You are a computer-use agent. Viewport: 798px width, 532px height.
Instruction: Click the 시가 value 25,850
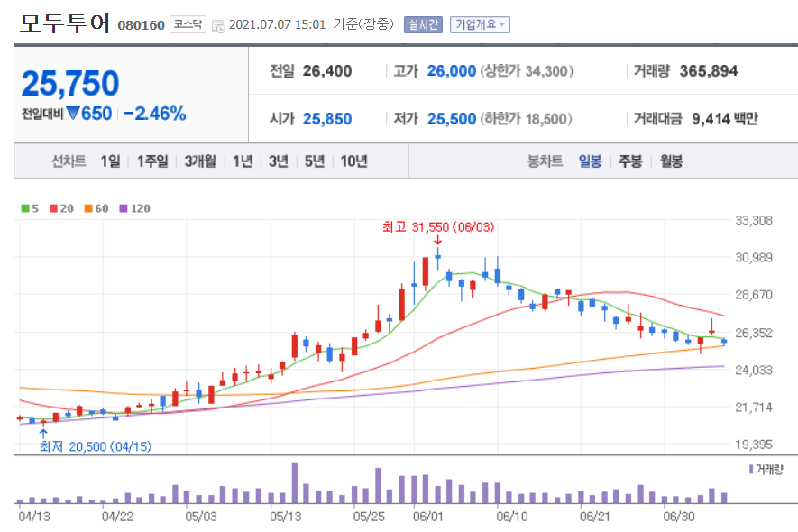click(x=327, y=119)
